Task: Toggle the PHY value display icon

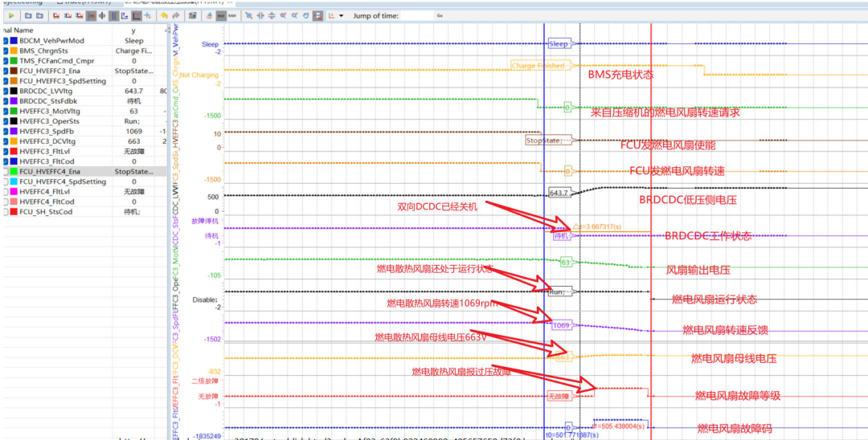Action: coord(222,15)
